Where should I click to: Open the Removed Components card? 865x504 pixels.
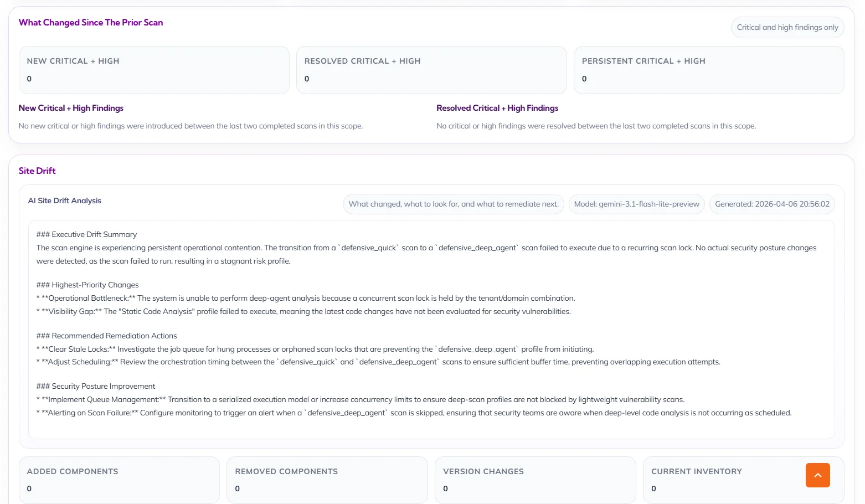click(x=327, y=480)
